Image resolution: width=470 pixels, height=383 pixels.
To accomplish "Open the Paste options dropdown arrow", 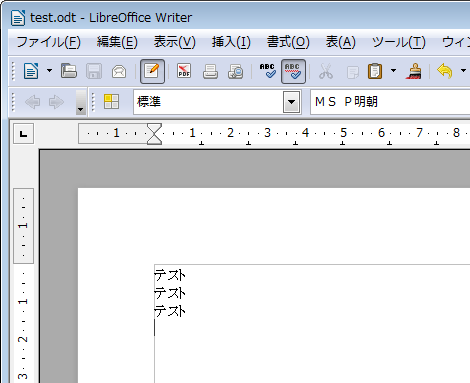I will [x=393, y=71].
